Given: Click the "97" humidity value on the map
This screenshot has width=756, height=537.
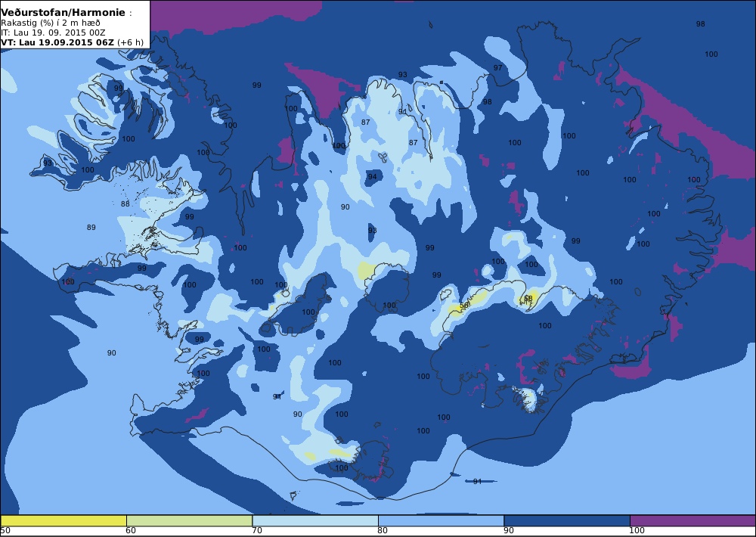Looking at the screenshot, I should click(497, 67).
